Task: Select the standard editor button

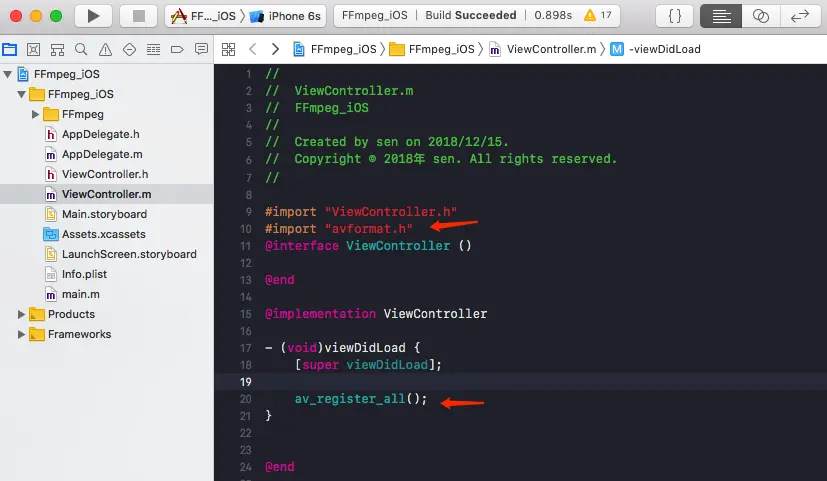Action: tap(721, 16)
